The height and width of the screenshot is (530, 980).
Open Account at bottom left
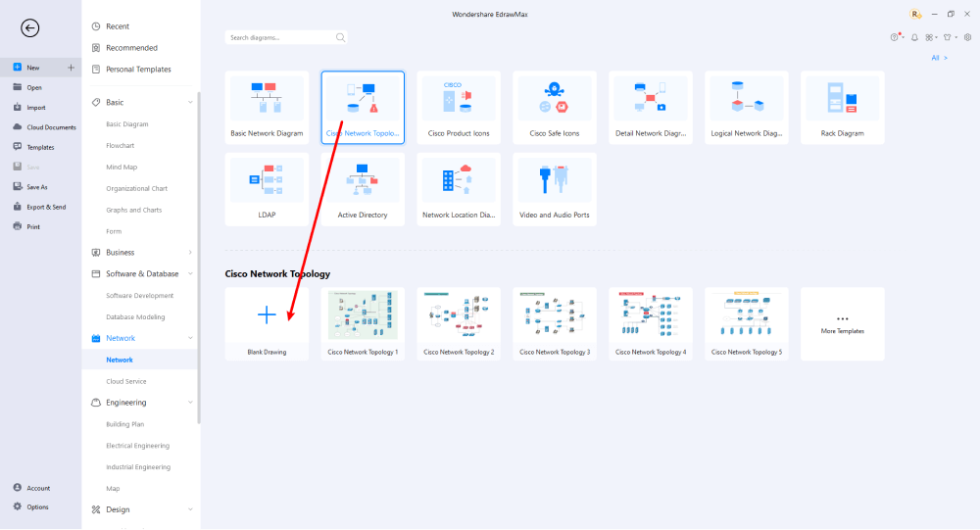pos(40,488)
